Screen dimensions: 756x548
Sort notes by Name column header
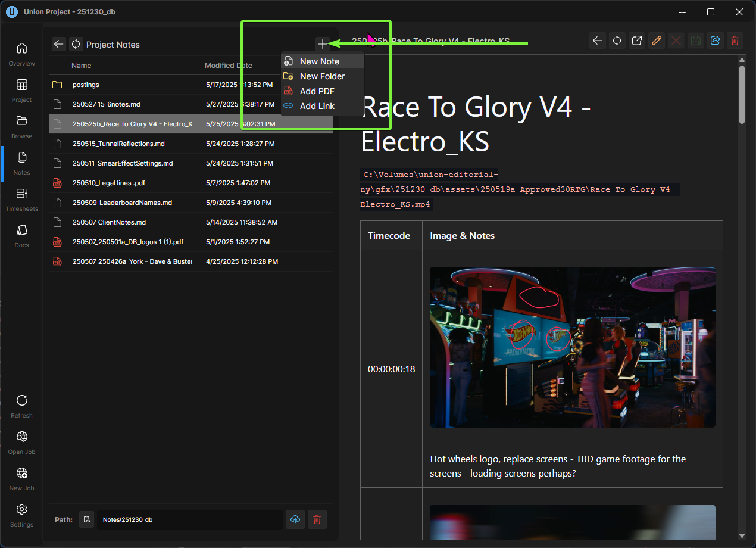point(81,66)
